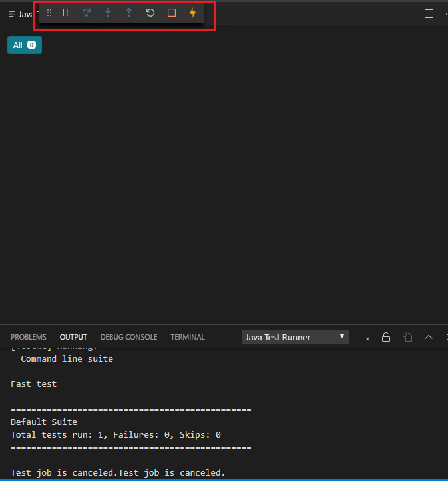The height and width of the screenshot is (481, 448).
Task: Switch to the OUTPUT tab
Action: 73,337
